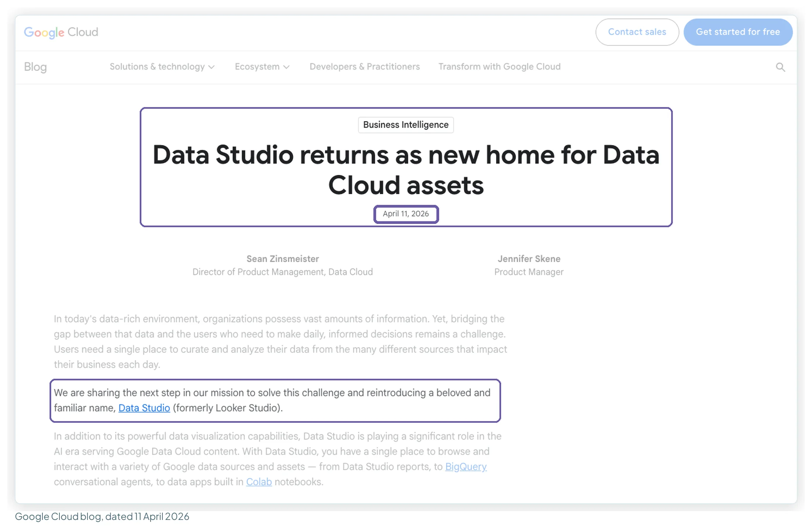
Task: Follow the BigQuery hyperlink
Action: (466, 466)
